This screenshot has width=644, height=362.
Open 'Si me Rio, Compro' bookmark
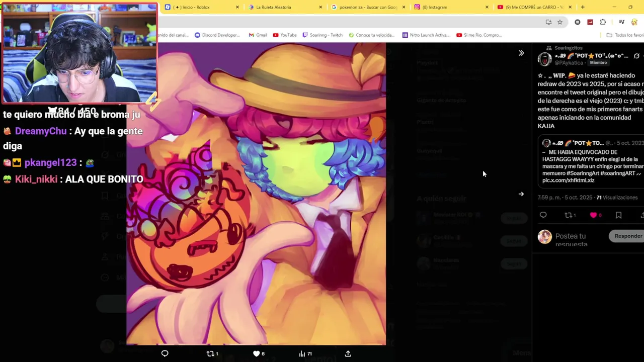point(479,35)
